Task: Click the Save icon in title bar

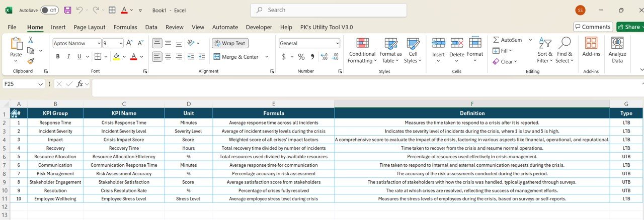Action: (67, 10)
